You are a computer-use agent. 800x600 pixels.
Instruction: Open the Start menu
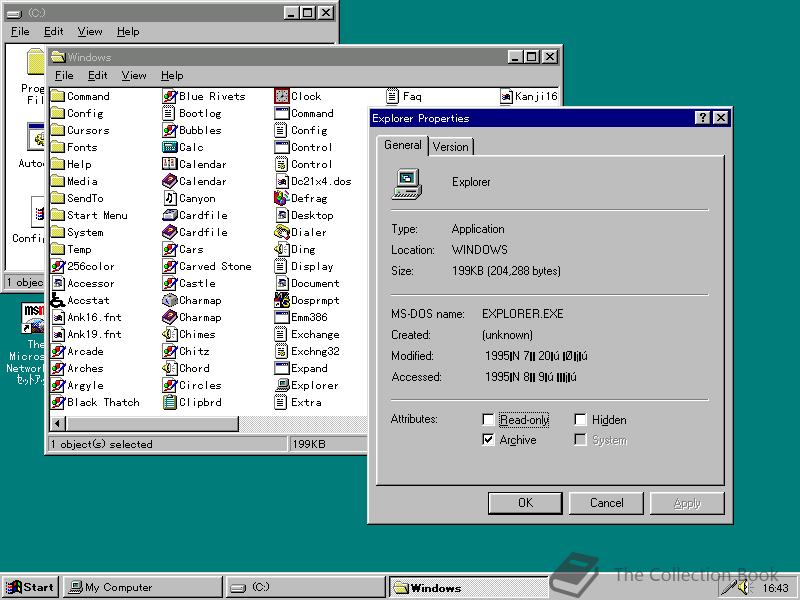[x=29, y=587]
